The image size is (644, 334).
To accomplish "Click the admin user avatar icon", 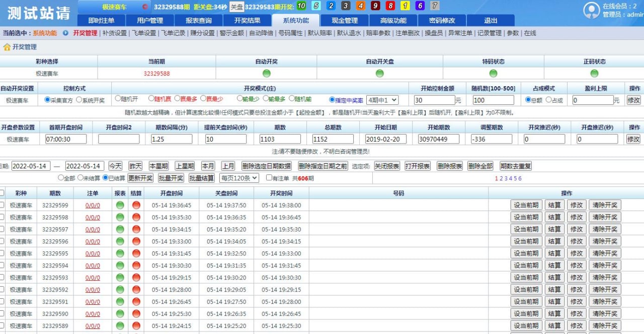I will [591, 11].
